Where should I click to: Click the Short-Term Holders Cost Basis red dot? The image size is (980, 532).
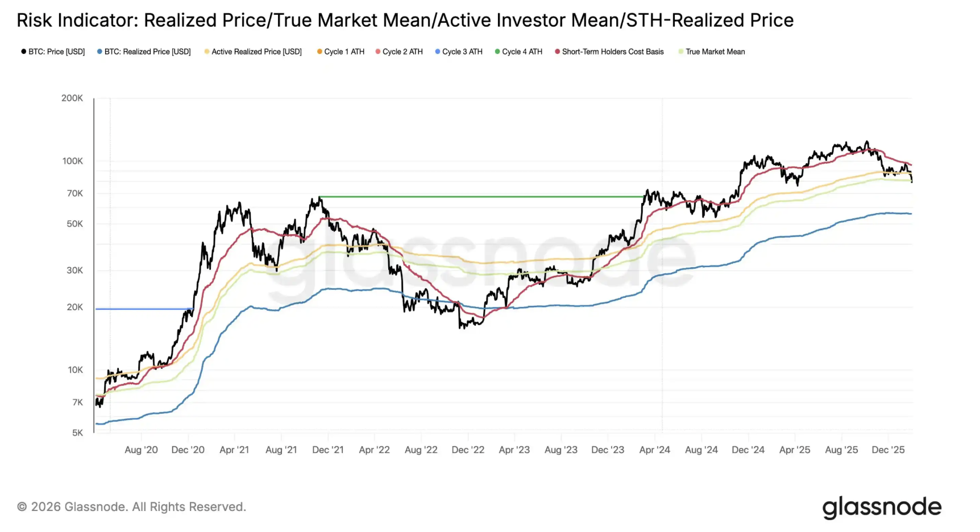(558, 52)
